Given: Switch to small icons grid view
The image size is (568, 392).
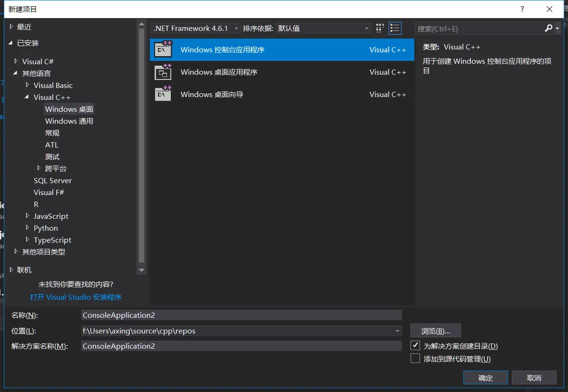Looking at the screenshot, I should 380,28.
